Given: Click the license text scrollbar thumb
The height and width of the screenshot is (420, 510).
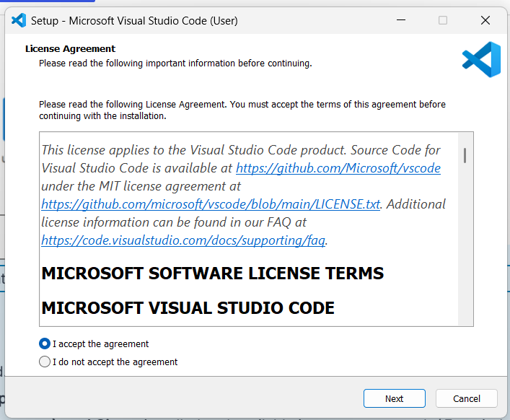Looking at the screenshot, I should 465,155.
